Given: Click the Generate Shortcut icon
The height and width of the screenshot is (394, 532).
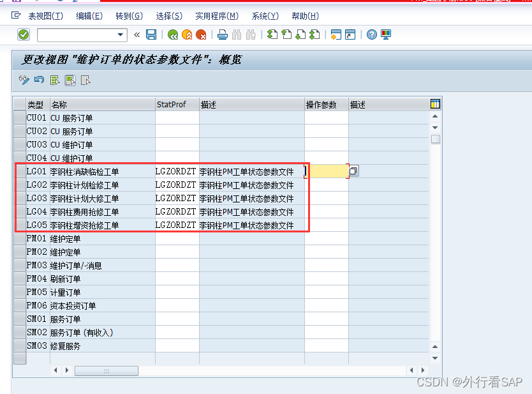Looking at the screenshot, I should 350,34.
